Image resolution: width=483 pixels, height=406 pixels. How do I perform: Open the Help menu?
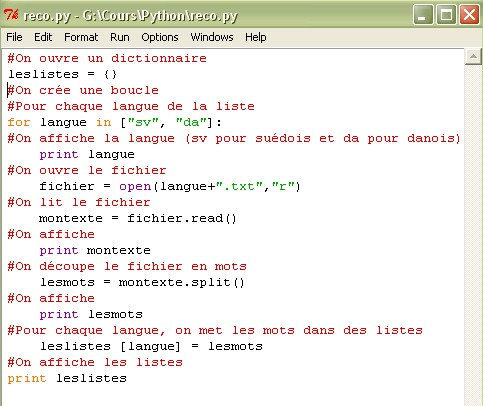pyautogui.click(x=256, y=37)
